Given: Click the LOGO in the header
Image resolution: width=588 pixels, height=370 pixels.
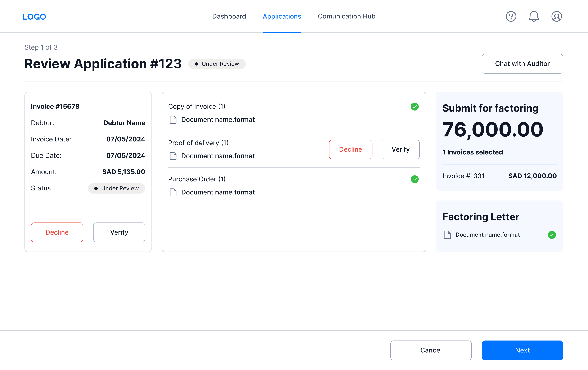Looking at the screenshot, I should 34,17.
